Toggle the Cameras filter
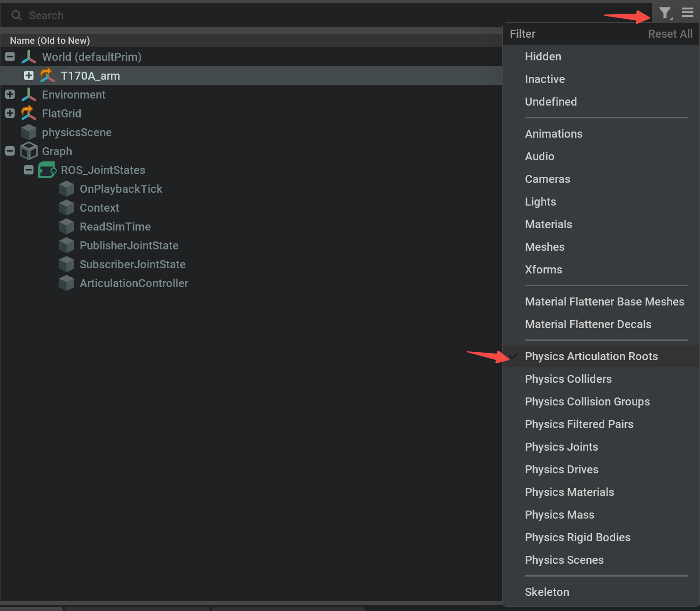 click(x=600, y=179)
